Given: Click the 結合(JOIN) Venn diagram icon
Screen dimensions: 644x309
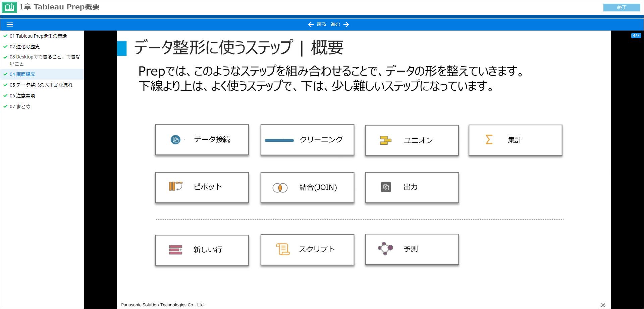Looking at the screenshot, I should point(280,187).
